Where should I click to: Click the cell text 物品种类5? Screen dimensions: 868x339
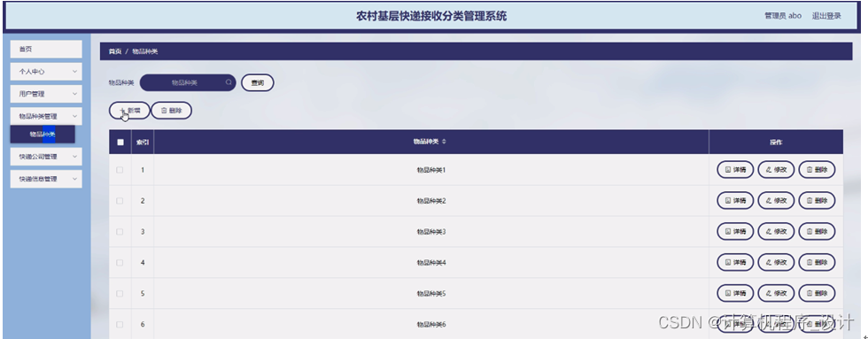(x=431, y=294)
